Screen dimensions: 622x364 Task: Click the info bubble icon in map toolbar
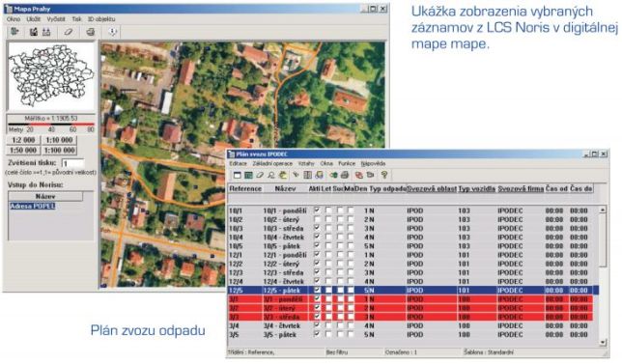click(x=113, y=32)
